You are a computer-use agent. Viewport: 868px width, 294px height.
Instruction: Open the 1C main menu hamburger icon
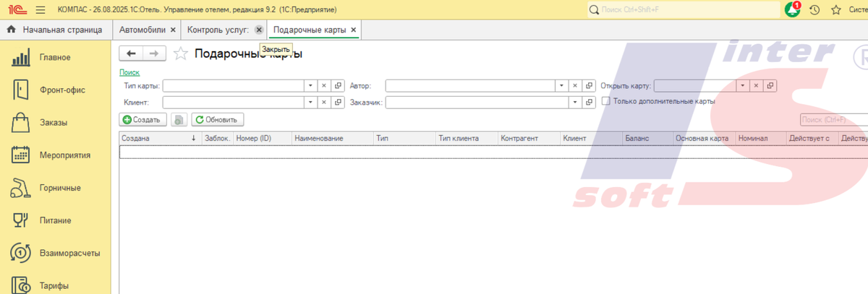tap(40, 9)
